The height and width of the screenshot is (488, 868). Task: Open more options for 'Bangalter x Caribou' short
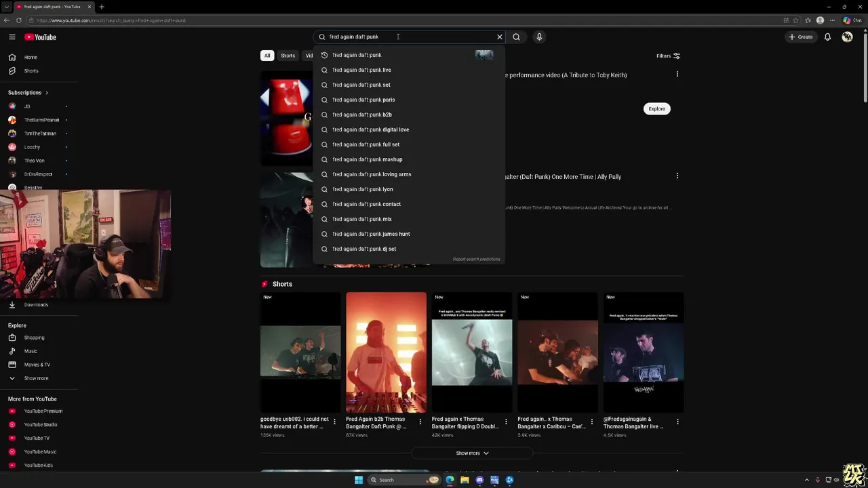(x=591, y=422)
